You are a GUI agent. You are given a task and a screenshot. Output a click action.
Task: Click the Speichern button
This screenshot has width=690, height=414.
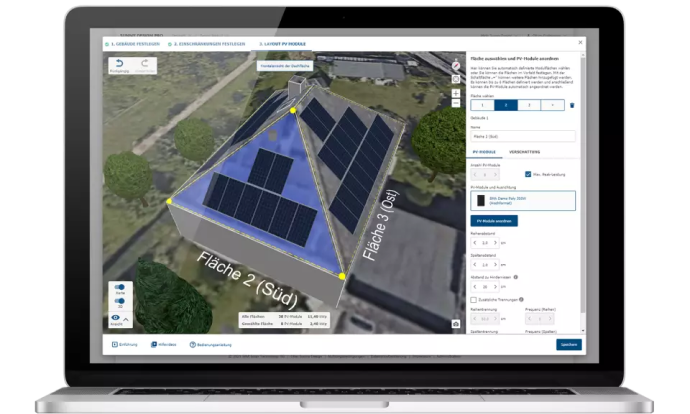569,344
